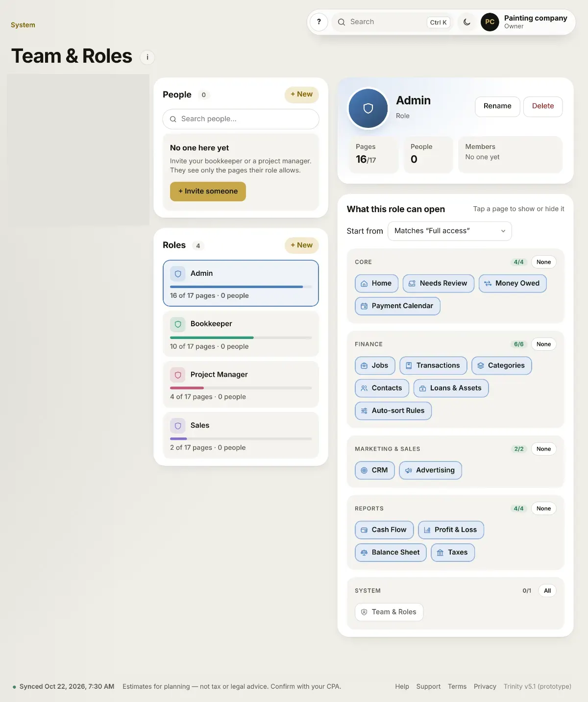Delete the Admin role
588x702 pixels.
click(543, 106)
